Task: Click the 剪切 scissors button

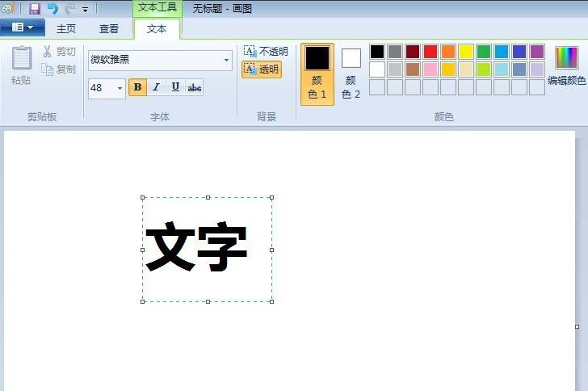Action: coord(59,52)
